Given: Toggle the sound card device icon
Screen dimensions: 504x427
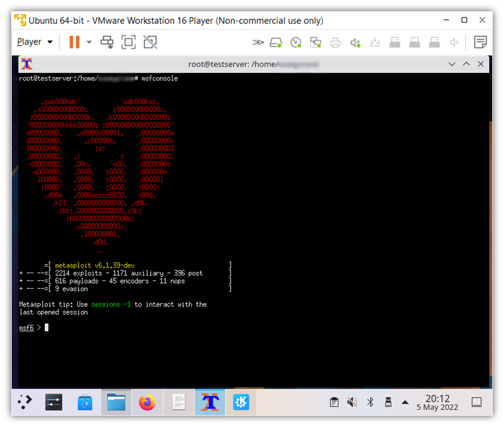Looking at the screenshot, I should click(x=355, y=42).
